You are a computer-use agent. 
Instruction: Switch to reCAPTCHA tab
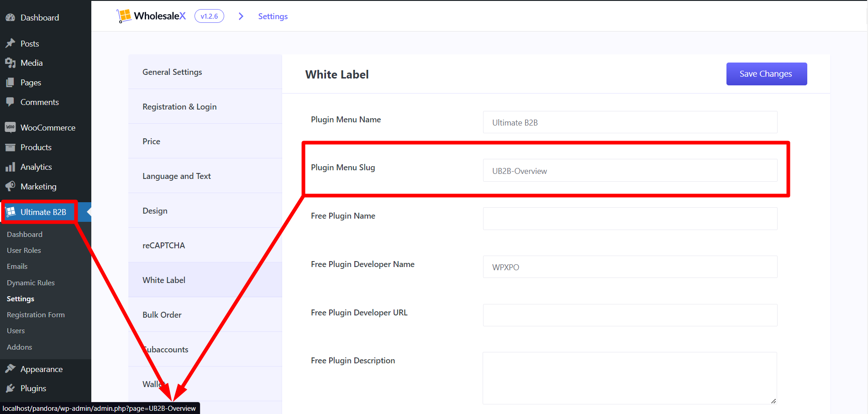tap(205, 245)
